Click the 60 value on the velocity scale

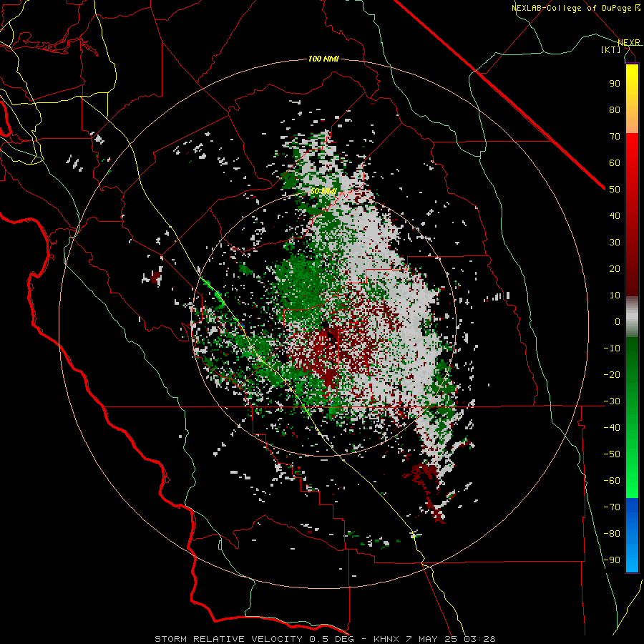pos(615,162)
